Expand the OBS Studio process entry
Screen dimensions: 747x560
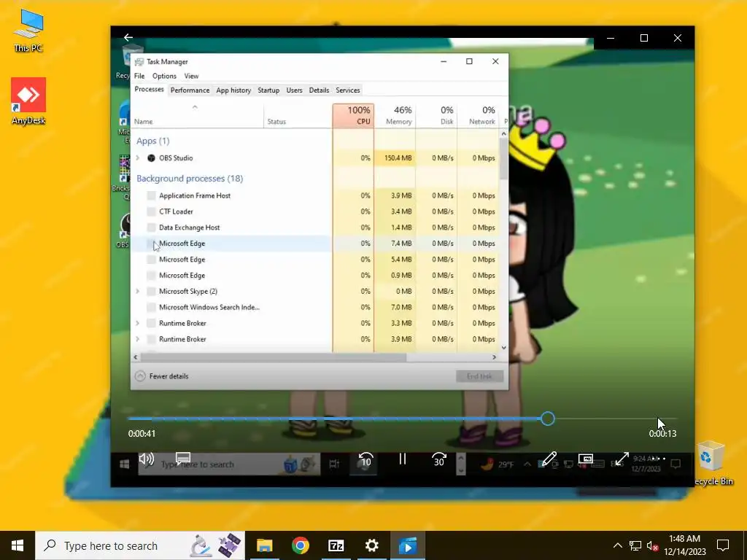138,157
